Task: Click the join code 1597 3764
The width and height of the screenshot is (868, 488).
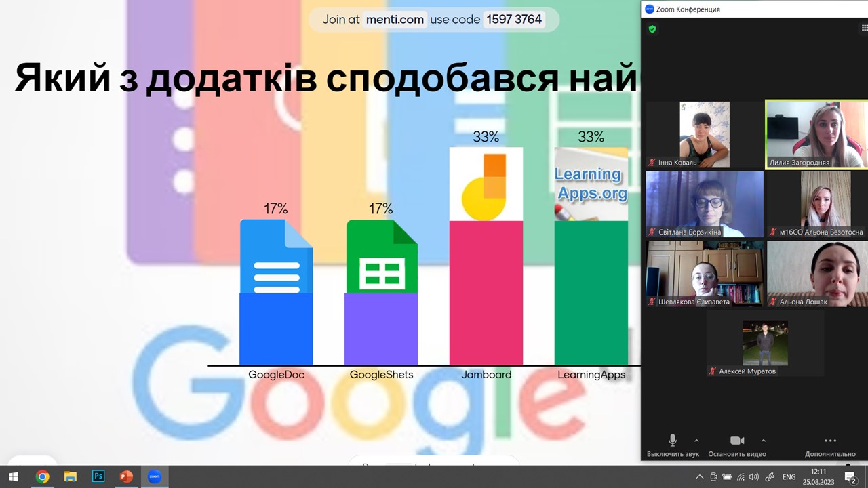Action: [514, 19]
